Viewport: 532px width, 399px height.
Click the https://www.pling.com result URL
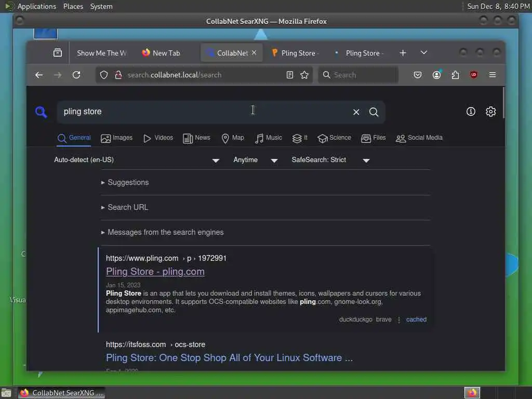pyautogui.click(x=166, y=258)
